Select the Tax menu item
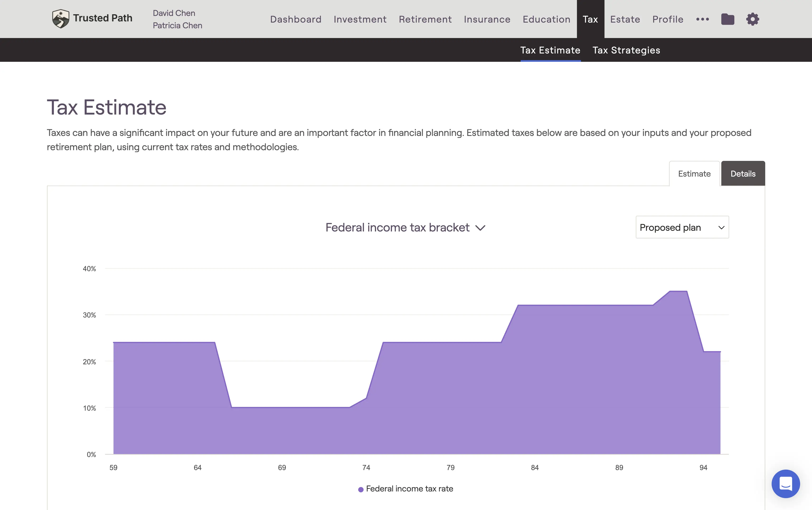Viewport: 812px width, 510px height. [590, 19]
